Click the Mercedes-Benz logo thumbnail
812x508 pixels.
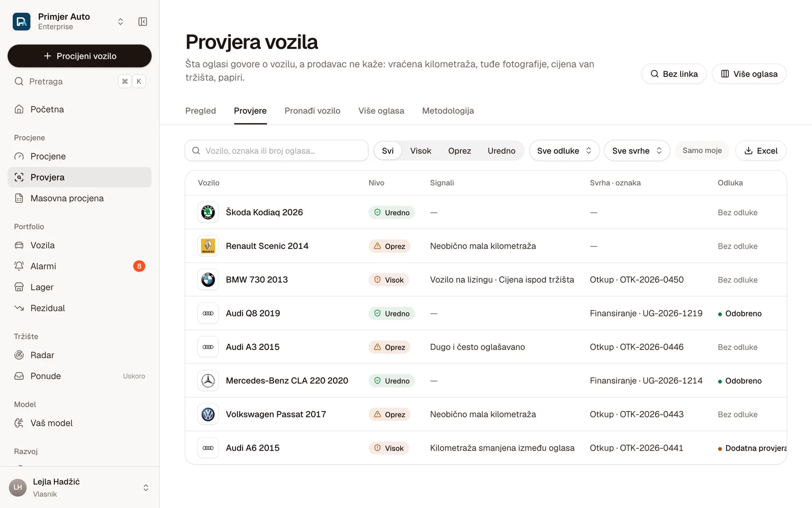pyautogui.click(x=208, y=380)
